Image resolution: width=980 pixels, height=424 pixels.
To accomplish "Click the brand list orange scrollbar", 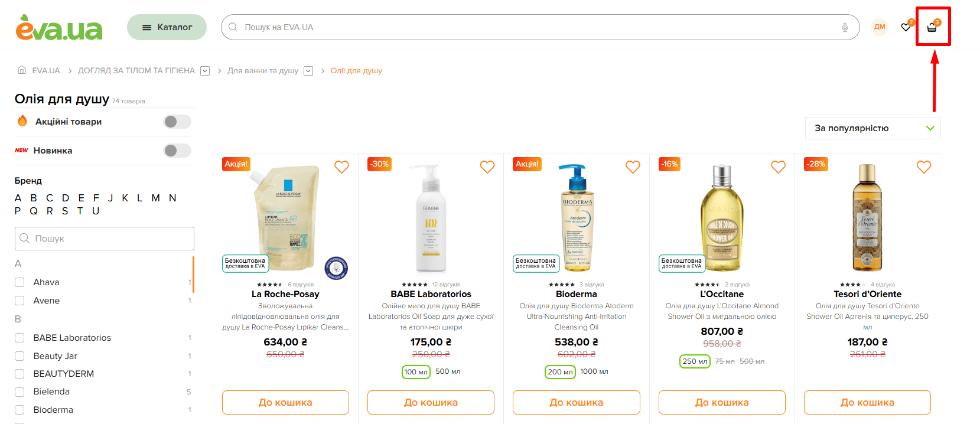I will tap(193, 275).
